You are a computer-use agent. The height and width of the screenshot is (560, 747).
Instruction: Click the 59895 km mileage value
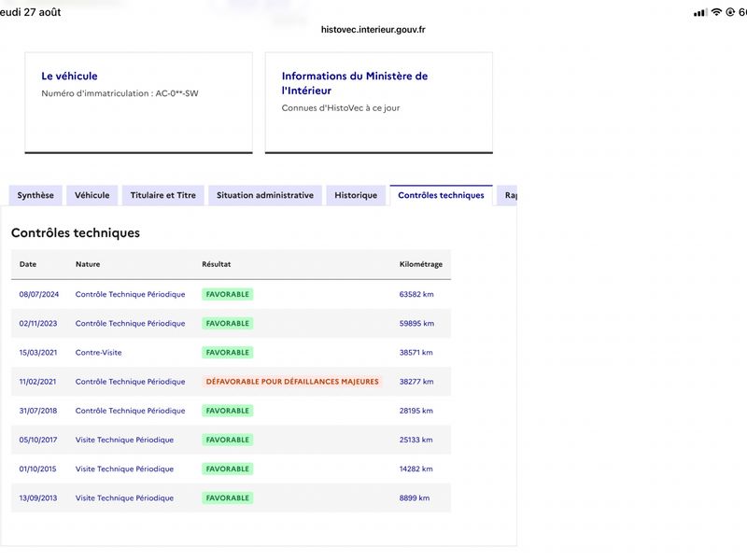416,323
